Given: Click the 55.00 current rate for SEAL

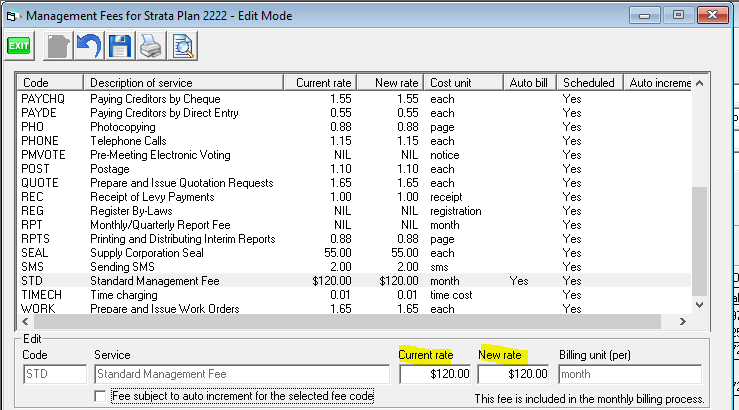Looking at the screenshot, I should pos(337,253).
